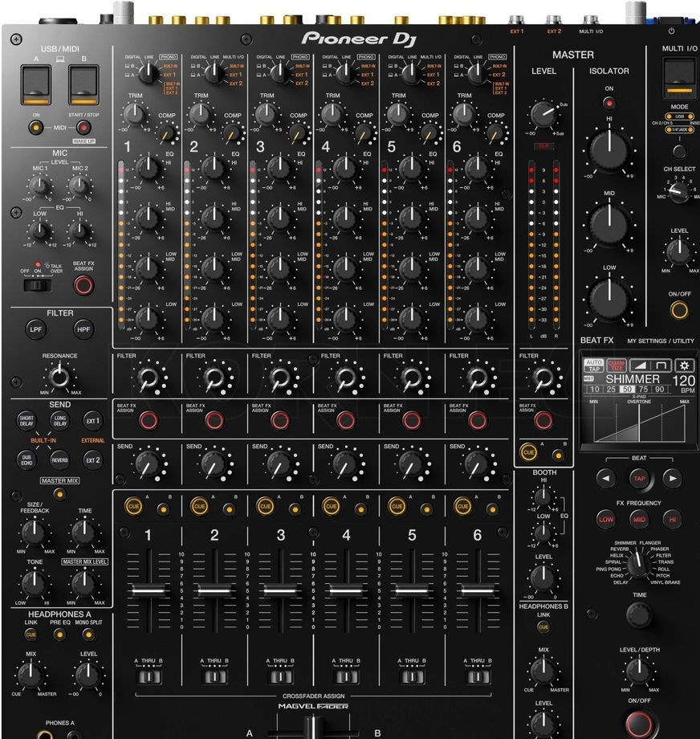
Task: Toggle the MASTER MIX button
Action: (59, 494)
